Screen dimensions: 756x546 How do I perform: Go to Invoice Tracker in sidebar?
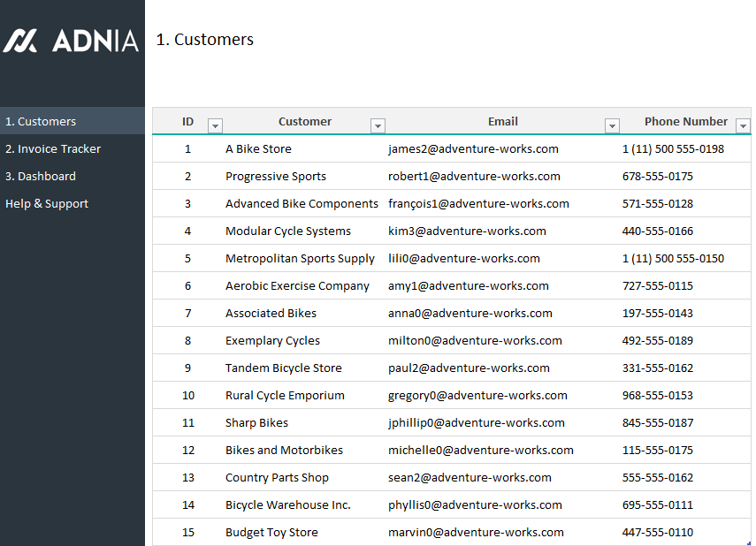53,148
